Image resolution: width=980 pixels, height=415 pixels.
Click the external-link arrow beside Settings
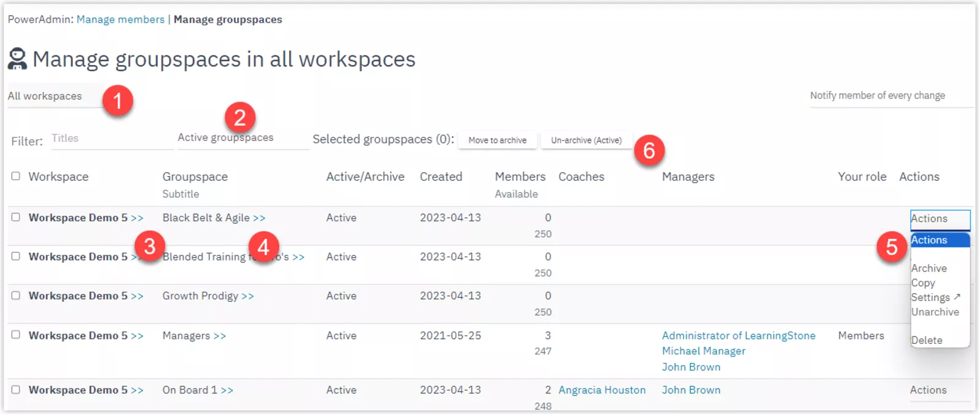pyautogui.click(x=957, y=297)
